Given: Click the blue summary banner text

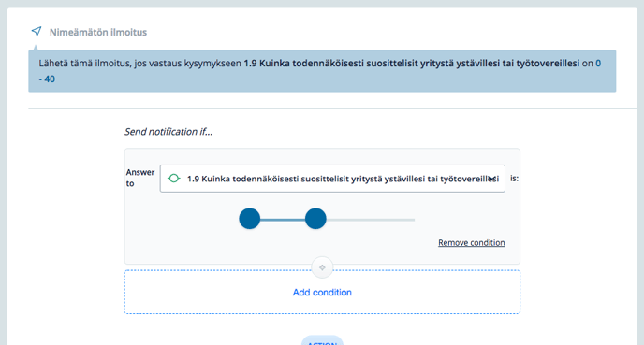Looking at the screenshot, I should pos(322,71).
